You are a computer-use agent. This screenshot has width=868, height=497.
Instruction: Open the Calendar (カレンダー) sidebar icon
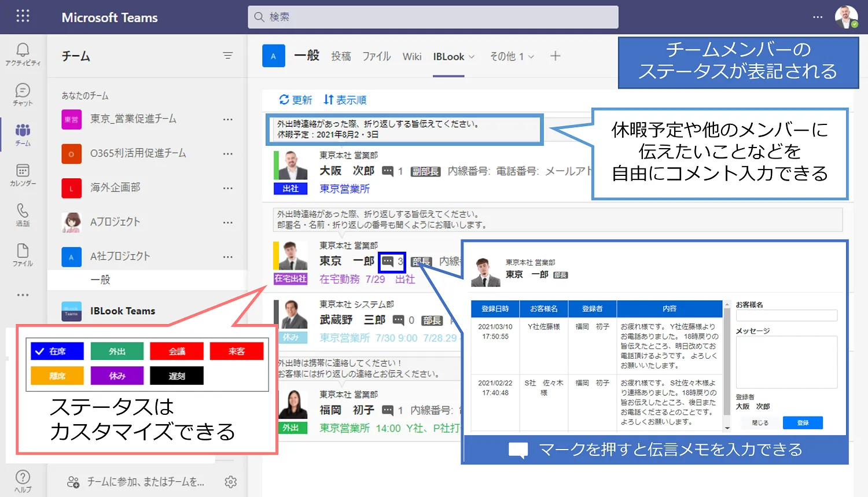(23, 175)
